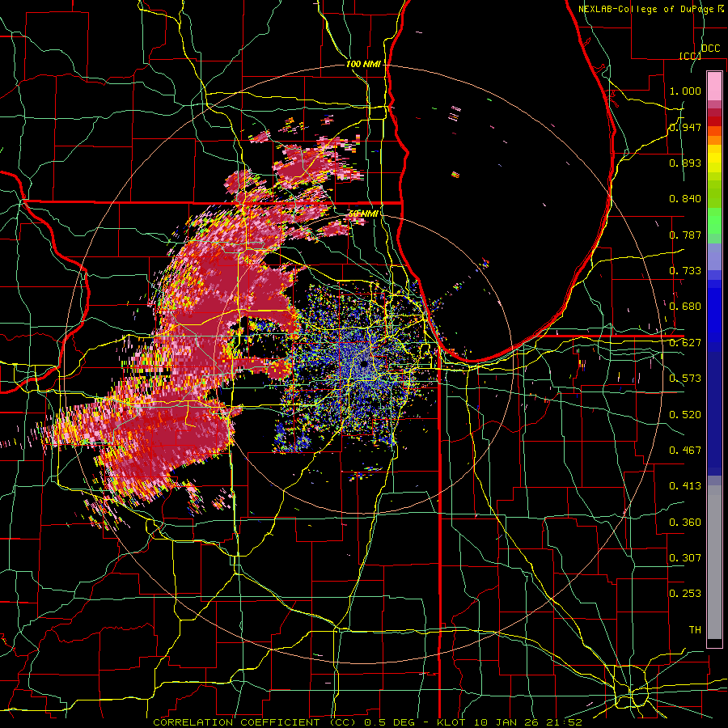Select the 0.627 scale value
Viewport: 728px width, 728px height.
(685, 343)
